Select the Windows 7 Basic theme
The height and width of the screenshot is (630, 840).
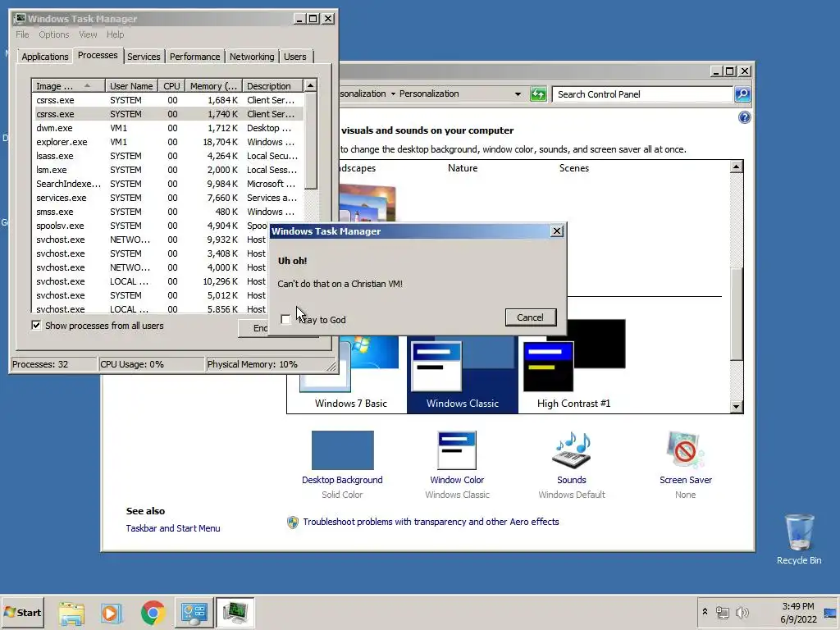[351, 374]
